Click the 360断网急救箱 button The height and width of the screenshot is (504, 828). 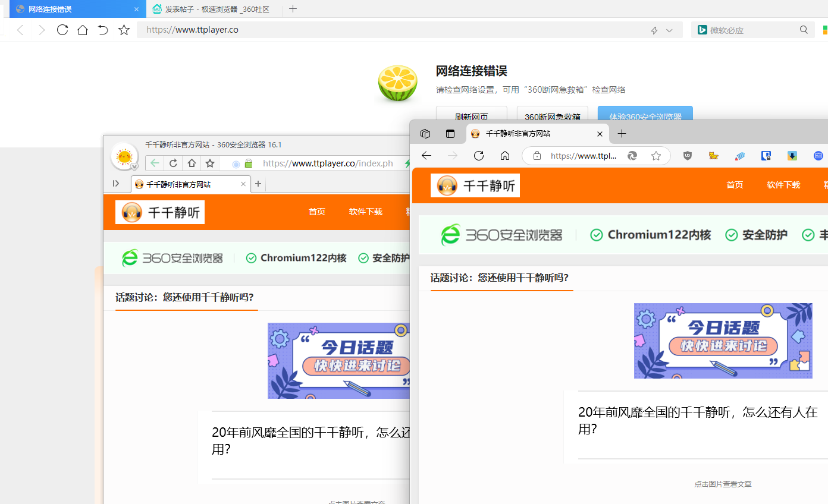(552, 116)
